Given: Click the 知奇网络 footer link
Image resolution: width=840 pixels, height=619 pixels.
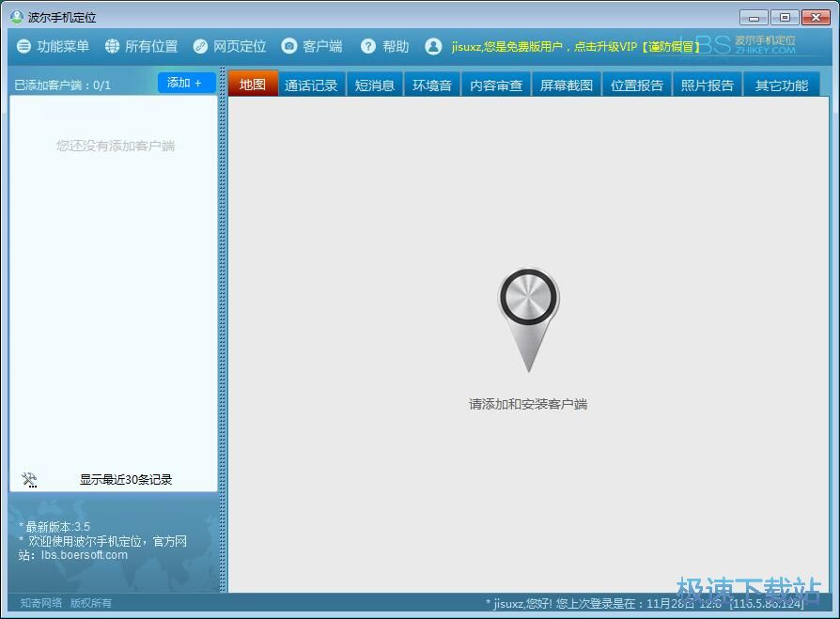Looking at the screenshot, I should [x=41, y=603].
